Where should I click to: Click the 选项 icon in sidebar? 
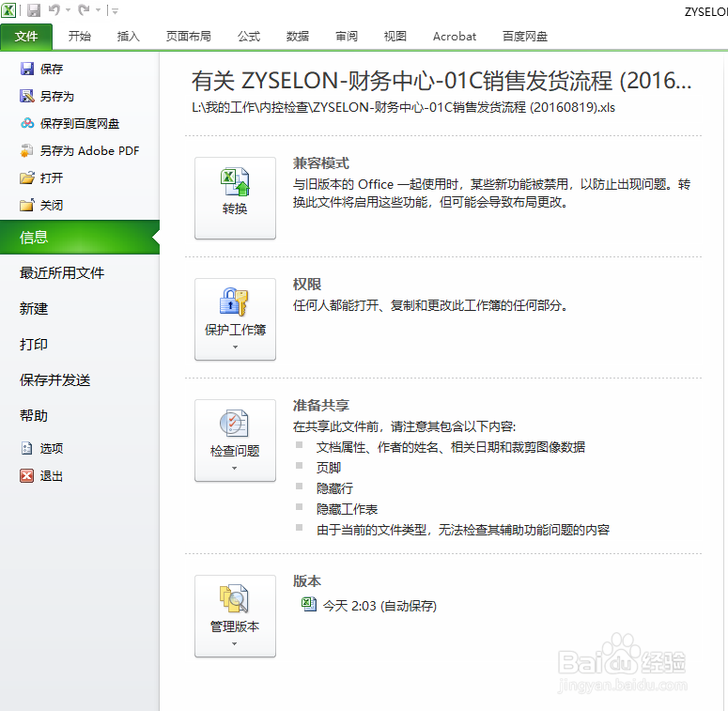tap(27, 448)
